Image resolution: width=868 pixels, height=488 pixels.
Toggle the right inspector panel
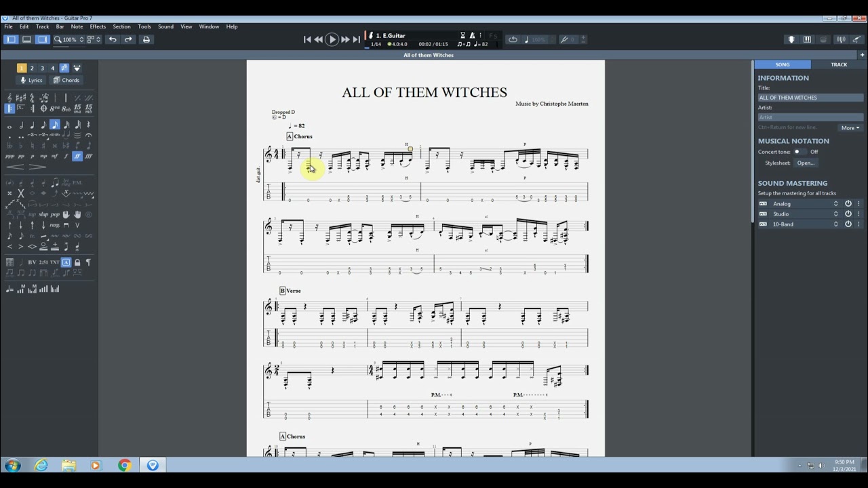43,39
